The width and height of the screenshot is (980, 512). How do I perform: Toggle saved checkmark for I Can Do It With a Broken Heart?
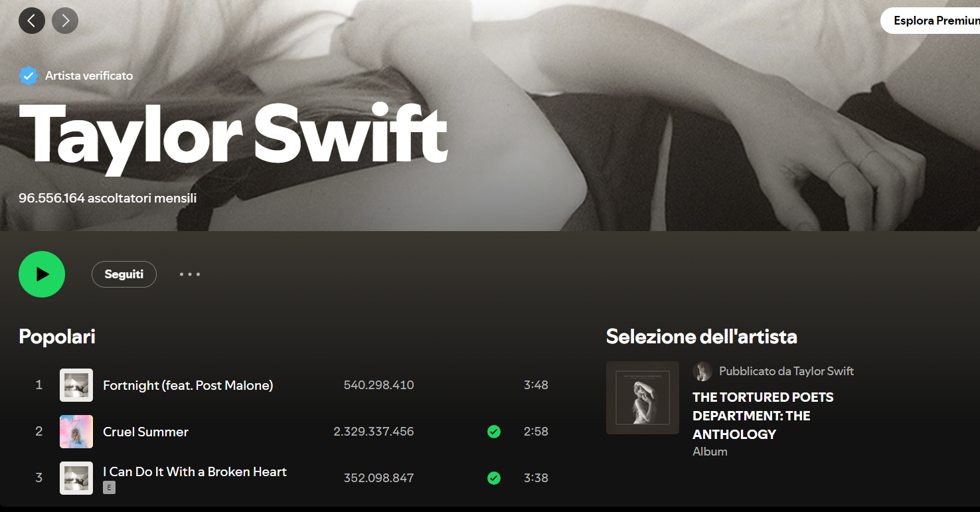pos(494,478)
